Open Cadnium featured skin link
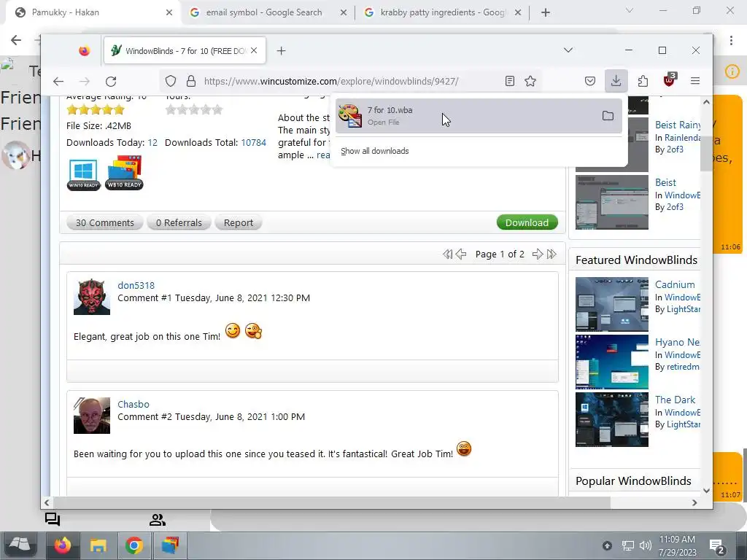747x560 pixels. [x=675, y=284]
